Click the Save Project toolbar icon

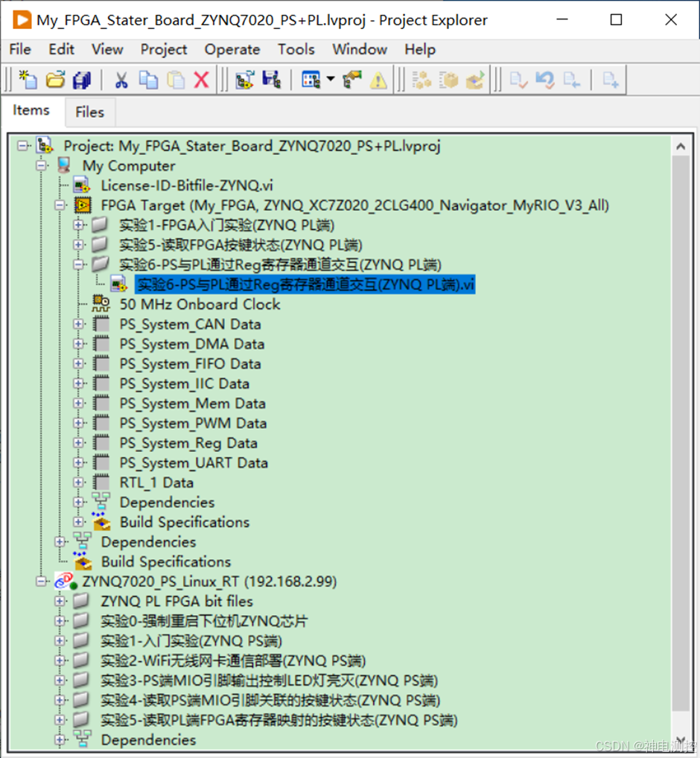click(x=271, y=80)
